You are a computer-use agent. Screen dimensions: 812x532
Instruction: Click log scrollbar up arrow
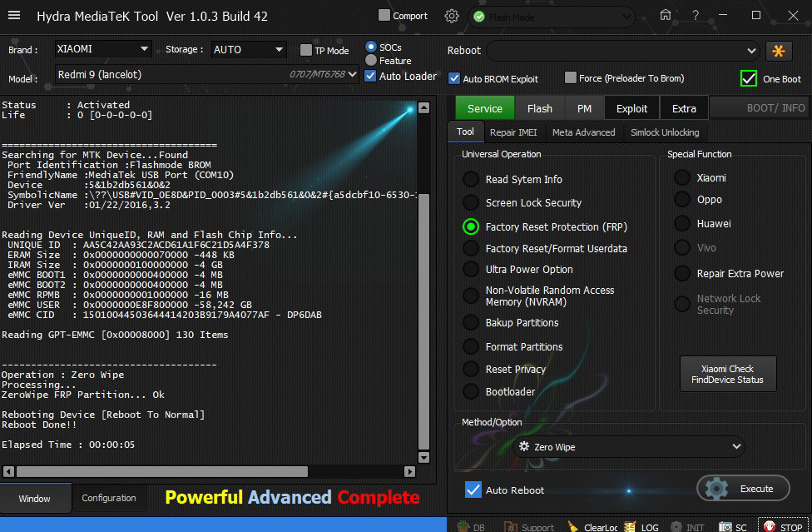click(x=423, y=107)
